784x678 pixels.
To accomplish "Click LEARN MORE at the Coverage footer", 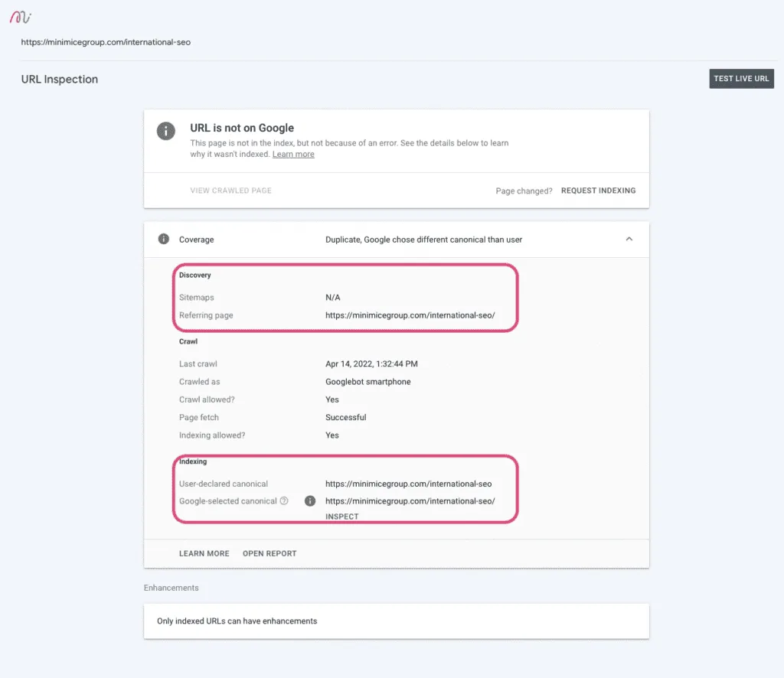I will 204,553.
